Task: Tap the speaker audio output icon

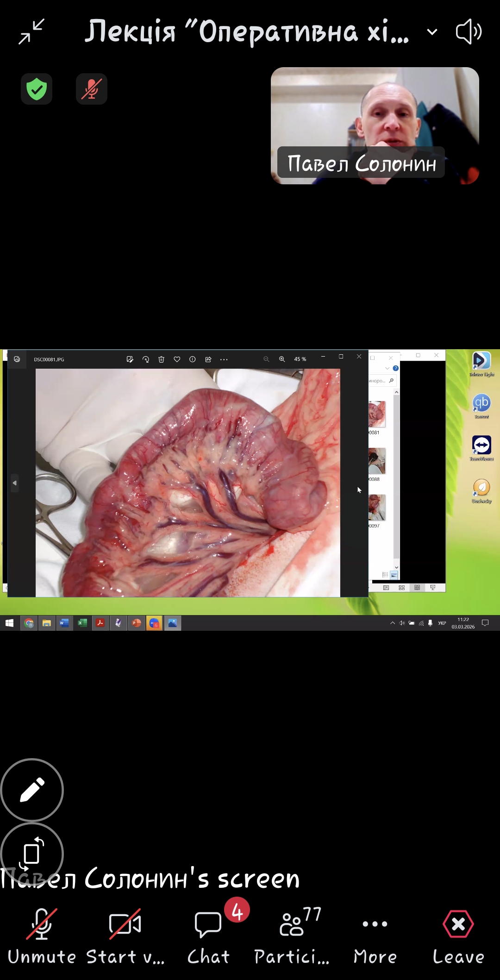Action: point(469,31)
